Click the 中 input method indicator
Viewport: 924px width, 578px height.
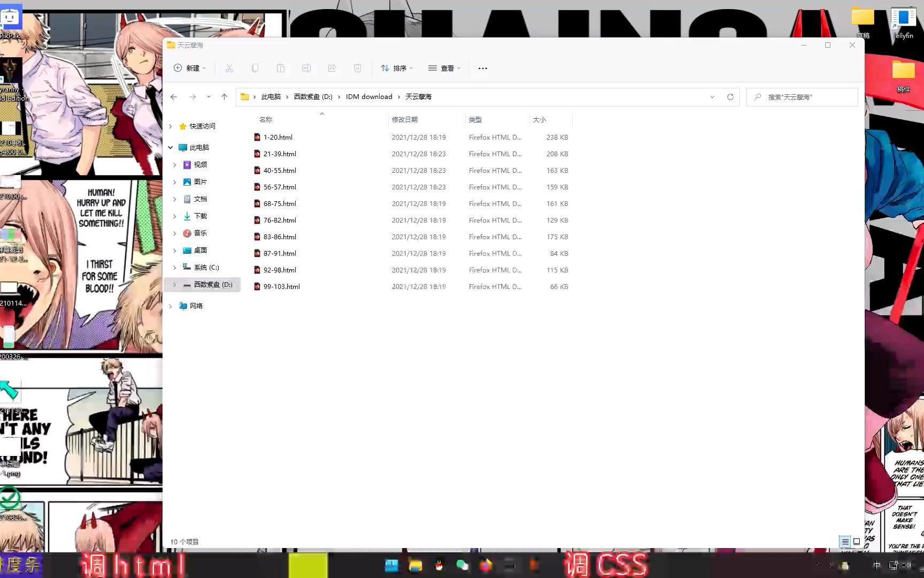(876, 565)
